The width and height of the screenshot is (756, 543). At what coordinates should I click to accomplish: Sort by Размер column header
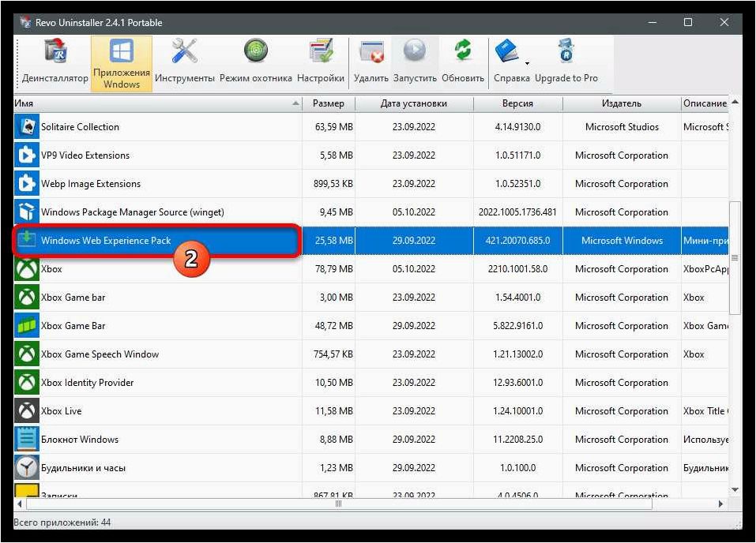coord(329,103)
